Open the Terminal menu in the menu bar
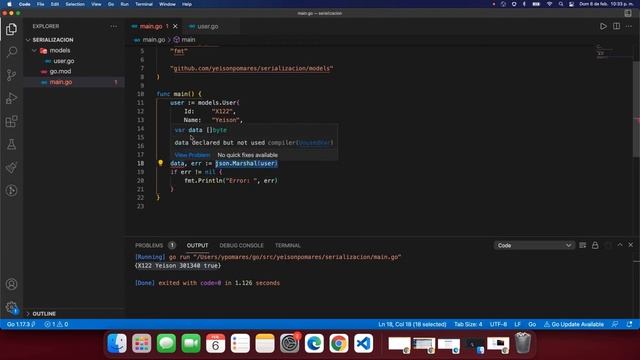The image size is (640, 360). click(144, 4)
